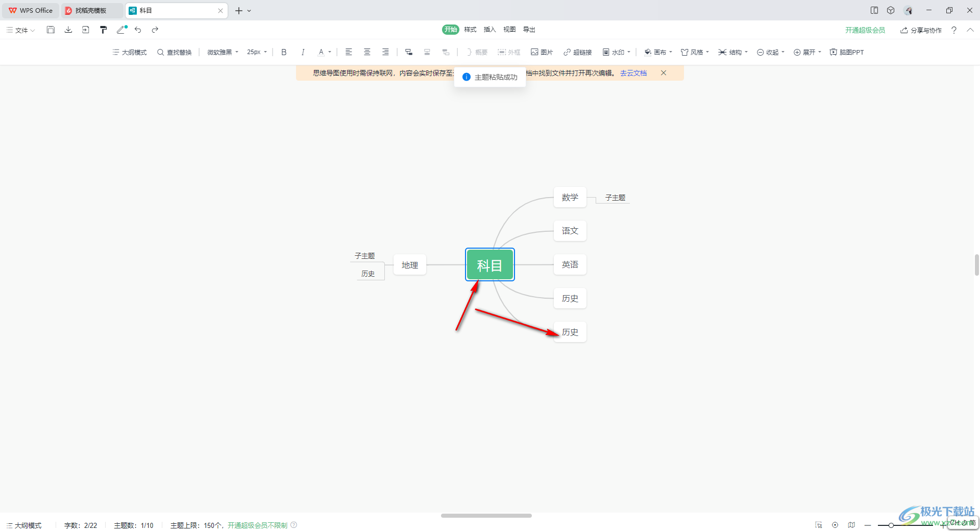Undo the last action
This screenshot has width=980, height=531.
click(x=138, y=30)
